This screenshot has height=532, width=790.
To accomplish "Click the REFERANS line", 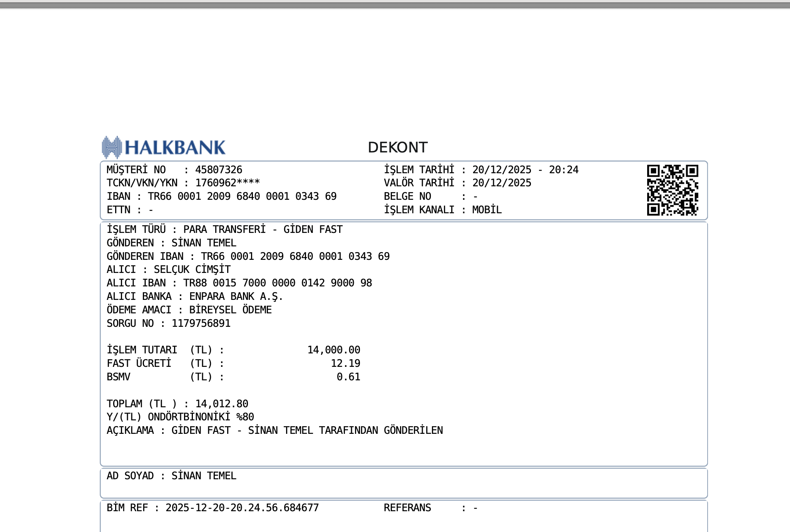I will pyautogui.click(x=431, y=508).
